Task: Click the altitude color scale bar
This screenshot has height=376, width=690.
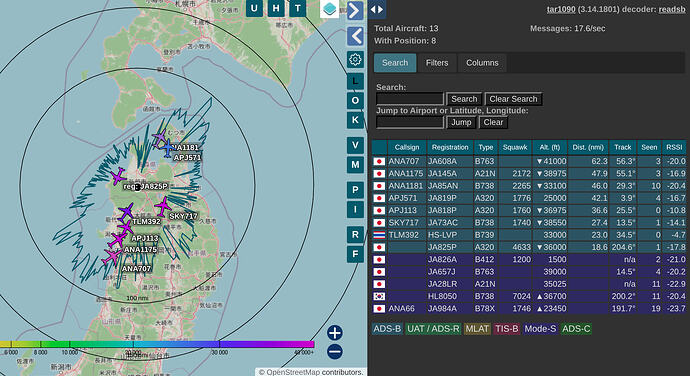Action: tap(157, 344)
